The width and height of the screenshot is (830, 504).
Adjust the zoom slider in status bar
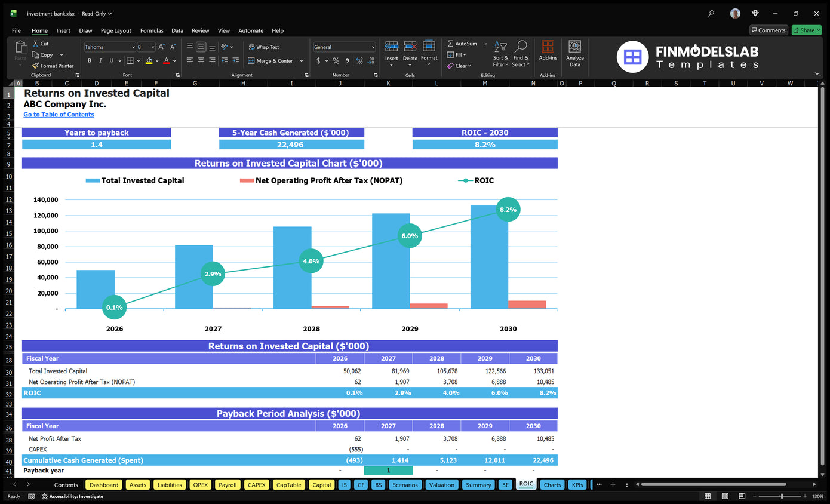pos(782,496)
